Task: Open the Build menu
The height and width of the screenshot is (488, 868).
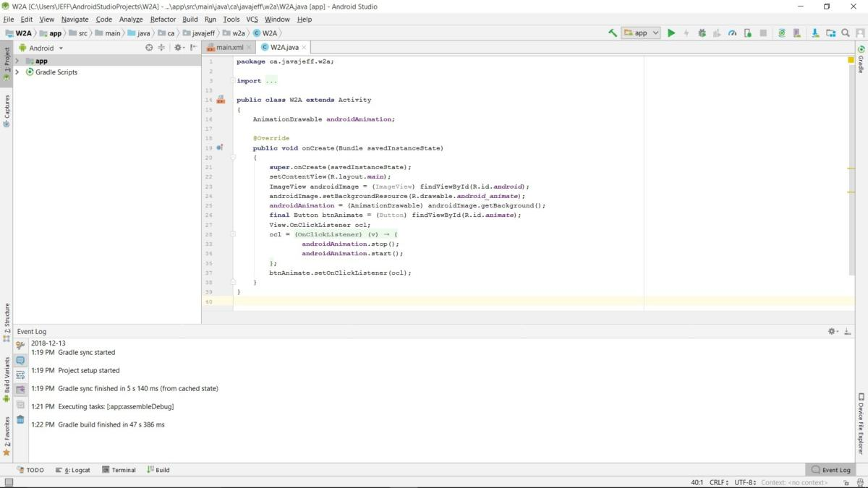Action: pos(190,20)
